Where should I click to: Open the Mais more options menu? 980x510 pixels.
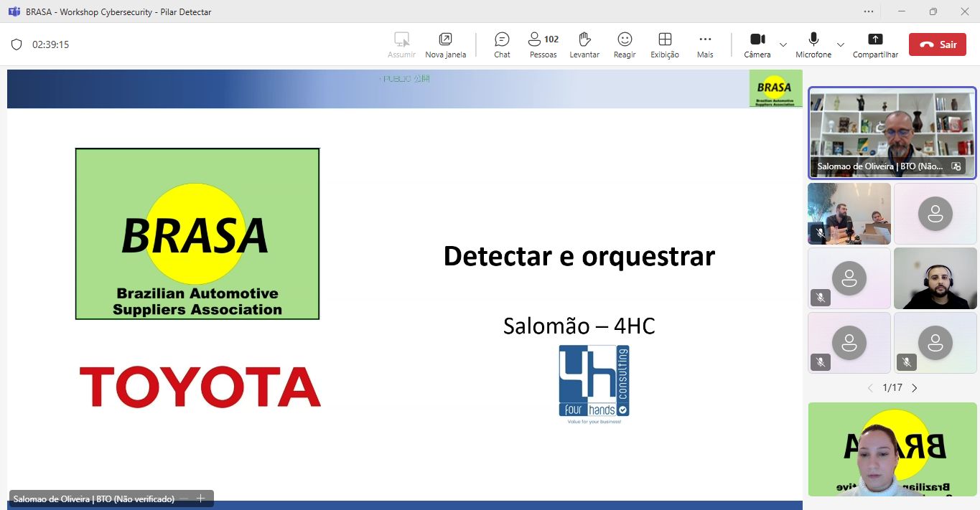point(705,44)
